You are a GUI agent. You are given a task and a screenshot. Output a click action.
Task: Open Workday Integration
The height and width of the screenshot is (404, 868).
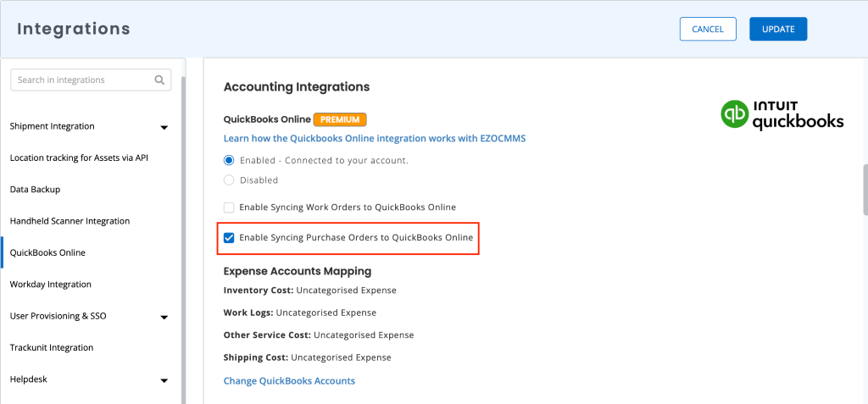point(50,284)
